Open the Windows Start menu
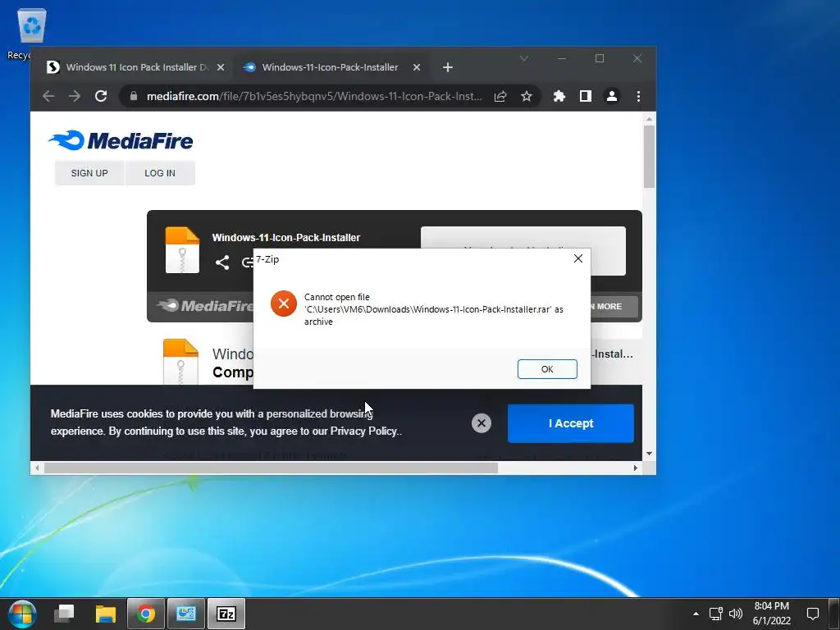 click(22, 614)
